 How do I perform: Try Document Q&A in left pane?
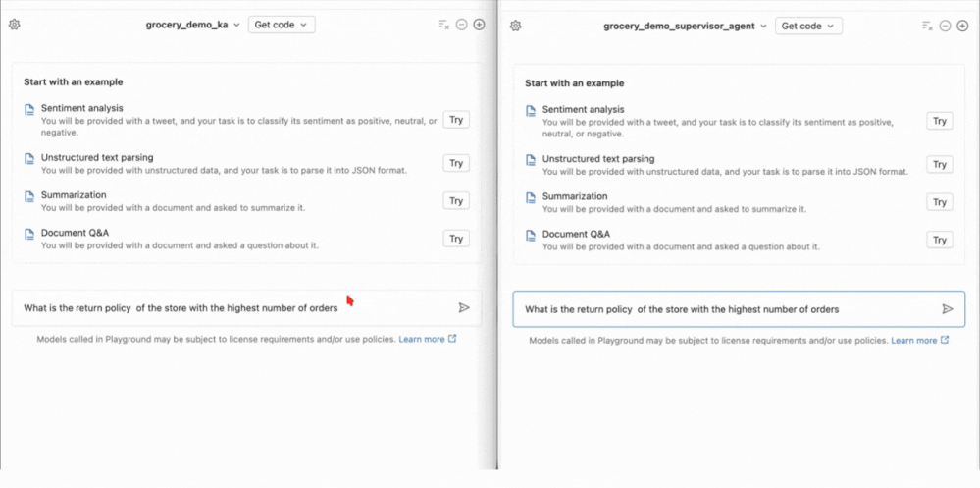[x=456, y=239]
